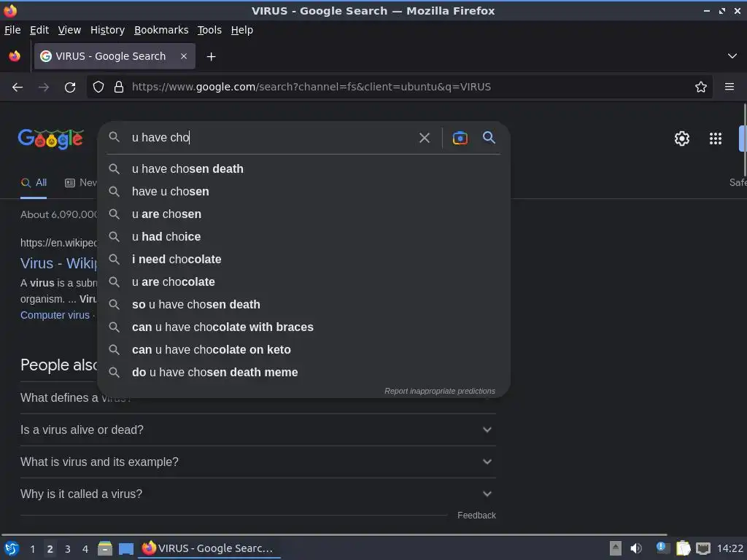Viewport: 747px width, 560px height.
Task: Click 'Report inappropriate predictions' link
Action: (440, 391)
